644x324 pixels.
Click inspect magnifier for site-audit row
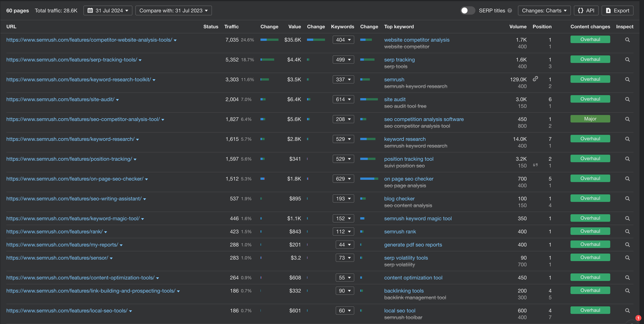pyautogui.click(x=627, y=99)
